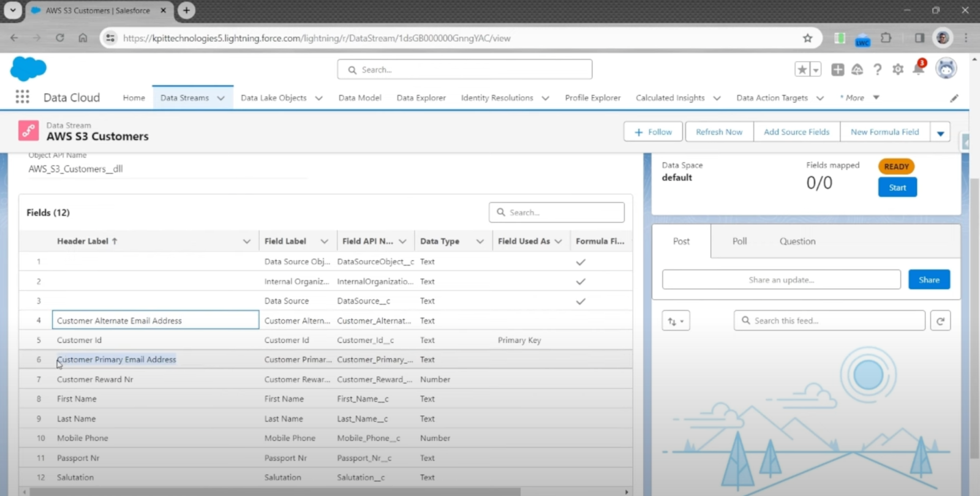Image resolution: width=980 pixels, height=496 pixels.
Task: Open Chrome three-dot menu
Action: 966,38
